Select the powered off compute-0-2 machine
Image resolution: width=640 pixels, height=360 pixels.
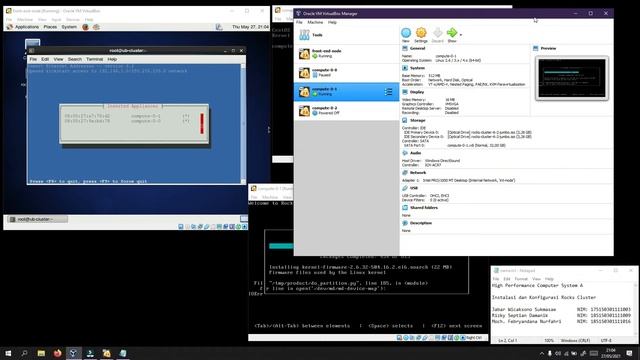point(346,111)
